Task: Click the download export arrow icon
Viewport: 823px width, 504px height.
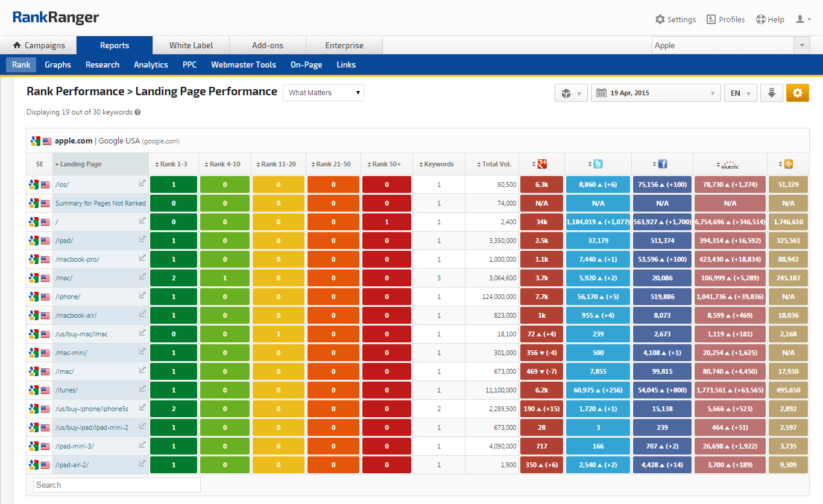Action: (771, 93)
